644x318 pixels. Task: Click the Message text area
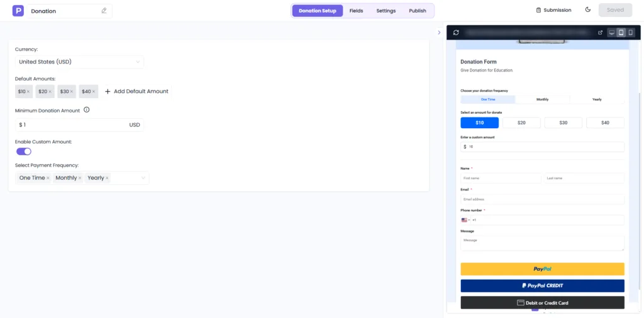click(x=543, y=243)
